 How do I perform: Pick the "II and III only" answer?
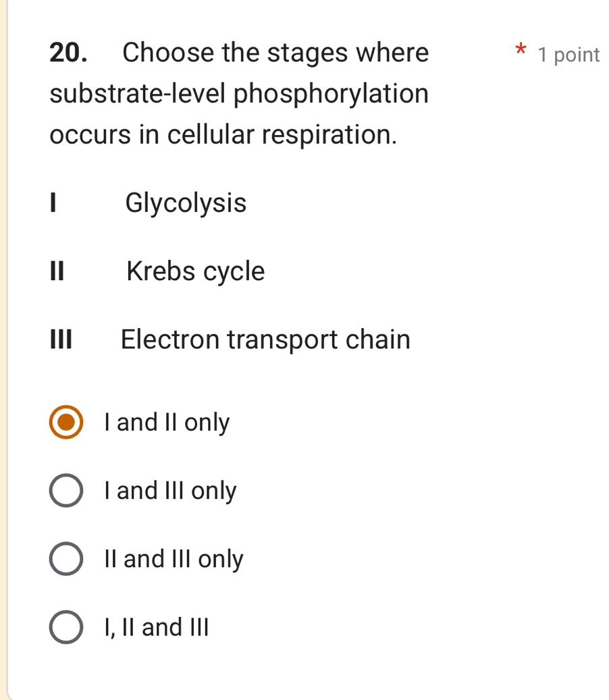click(65, 559)
